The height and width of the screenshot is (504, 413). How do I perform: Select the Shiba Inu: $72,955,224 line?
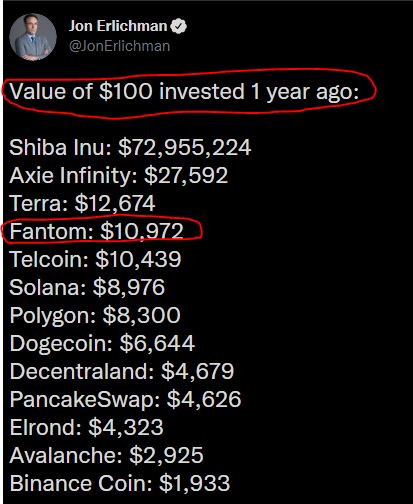click(130, 147)
